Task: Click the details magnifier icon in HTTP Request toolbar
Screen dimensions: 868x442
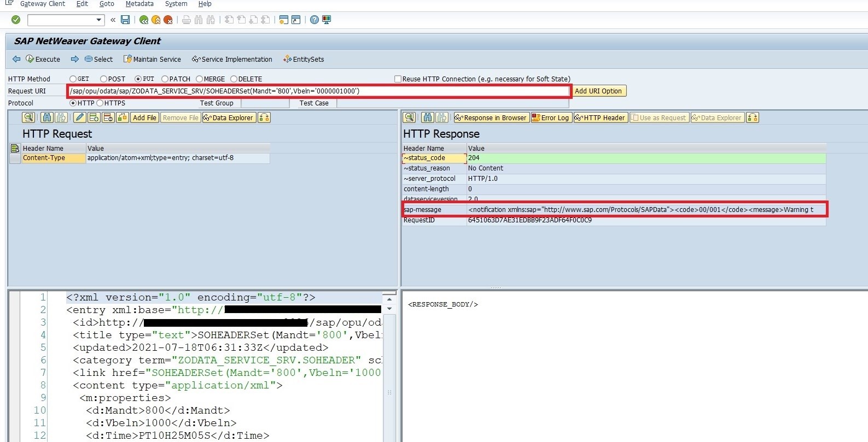Action: click(28, 117)
